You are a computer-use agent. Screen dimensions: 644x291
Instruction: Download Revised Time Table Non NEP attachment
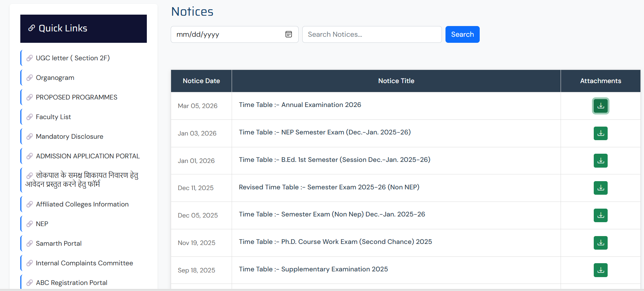tap(601, 188)
